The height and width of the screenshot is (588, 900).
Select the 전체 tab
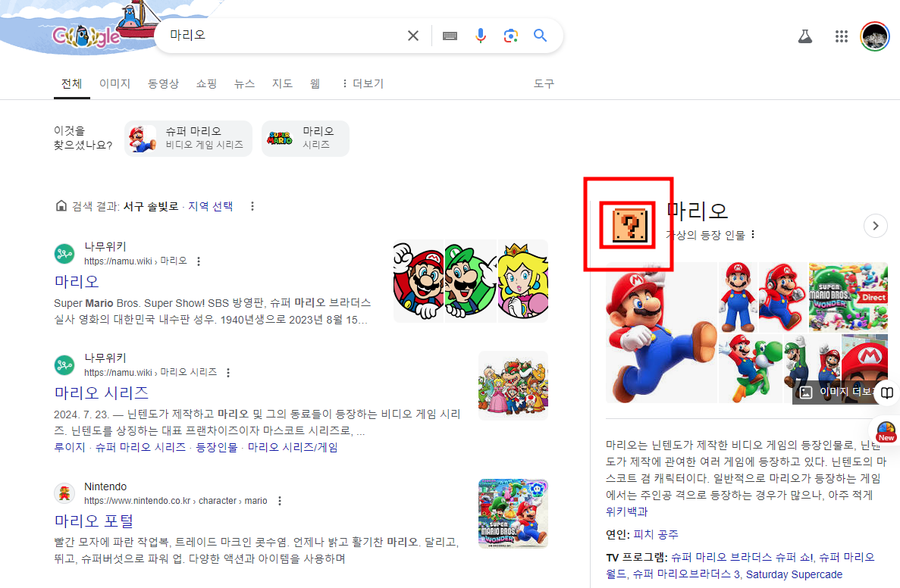pyautogui.click(x=72, y=84)
